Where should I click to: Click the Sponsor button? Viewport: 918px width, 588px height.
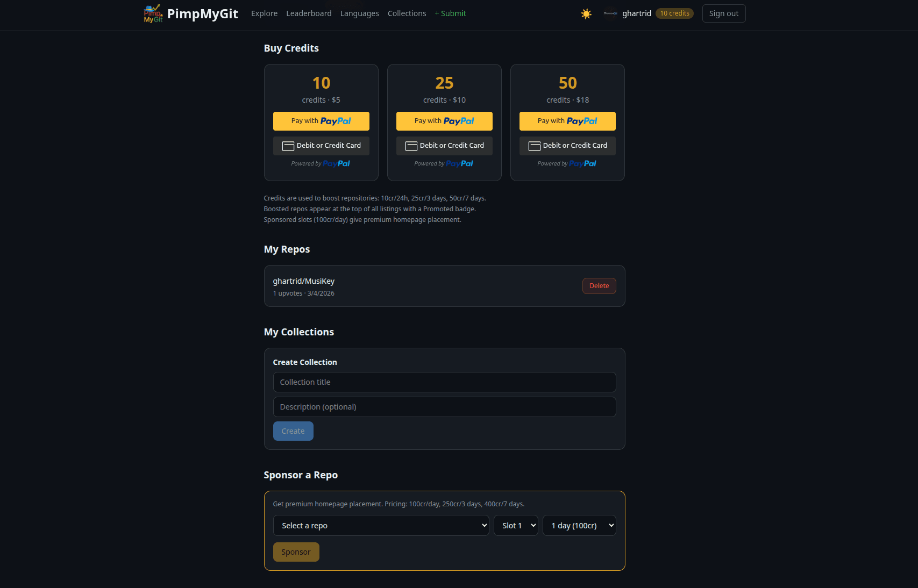point(296,551)
